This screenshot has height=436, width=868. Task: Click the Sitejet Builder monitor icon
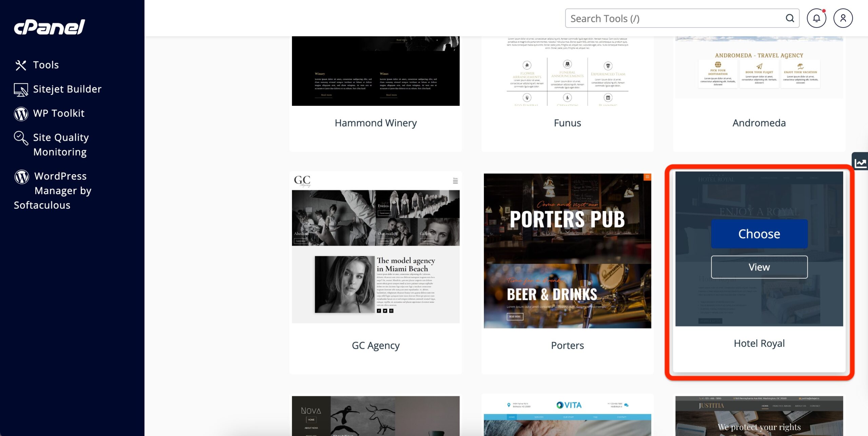click(21, 89)
